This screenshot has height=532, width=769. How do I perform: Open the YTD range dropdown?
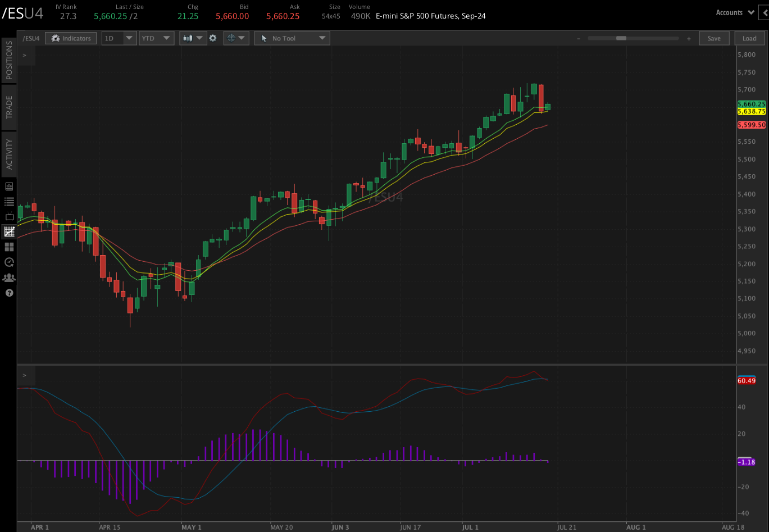[156, 38]
